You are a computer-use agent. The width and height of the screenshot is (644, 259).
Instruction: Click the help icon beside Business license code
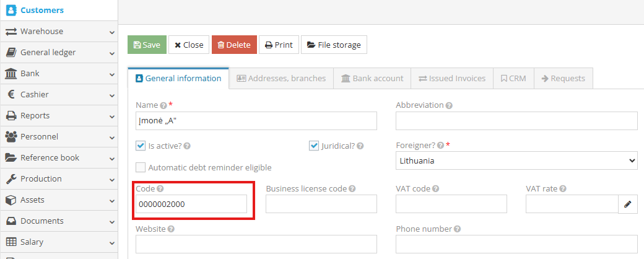coord(352,189)
